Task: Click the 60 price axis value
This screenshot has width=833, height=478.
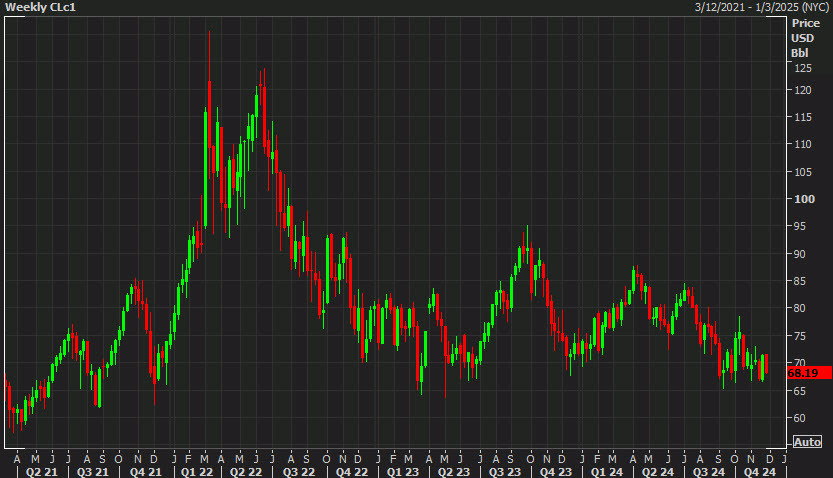Action: coord(800,418)
